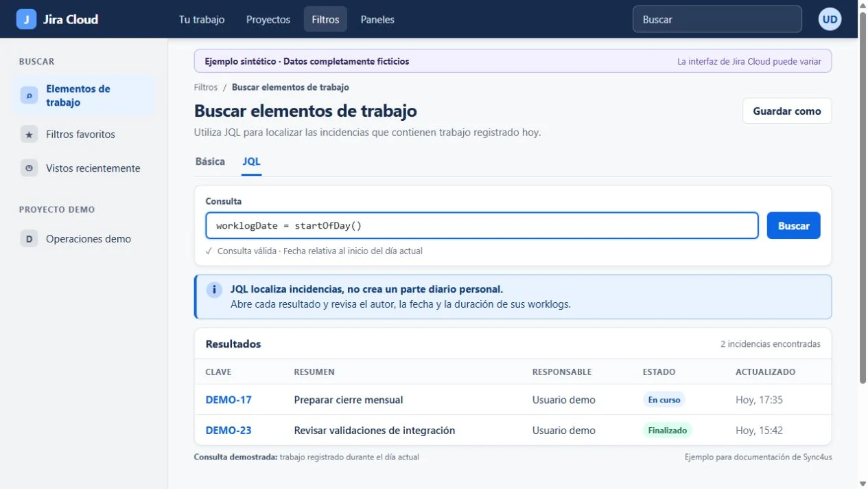
Task: Click the Ejemplo sintético banner text
Action: click(307, 61)
